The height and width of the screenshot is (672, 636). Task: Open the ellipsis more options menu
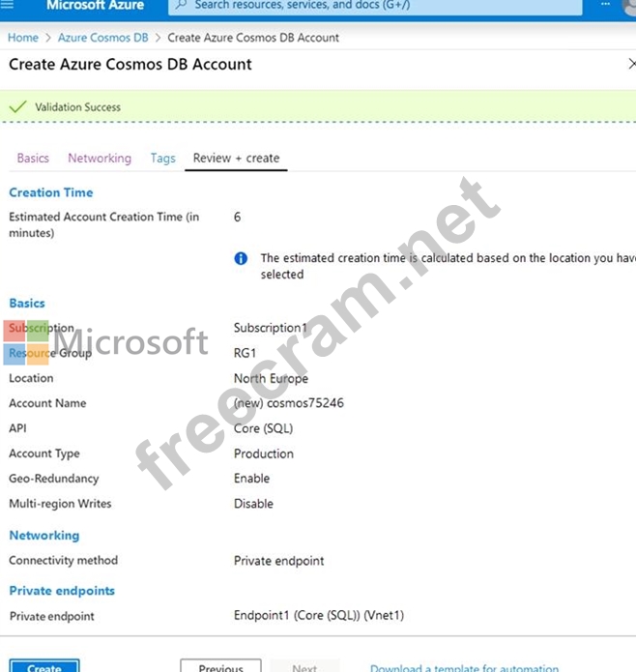tap(605, 4)
